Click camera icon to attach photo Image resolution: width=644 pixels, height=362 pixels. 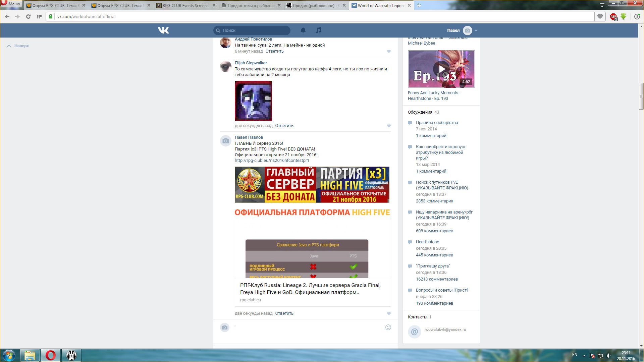point(225,327)
